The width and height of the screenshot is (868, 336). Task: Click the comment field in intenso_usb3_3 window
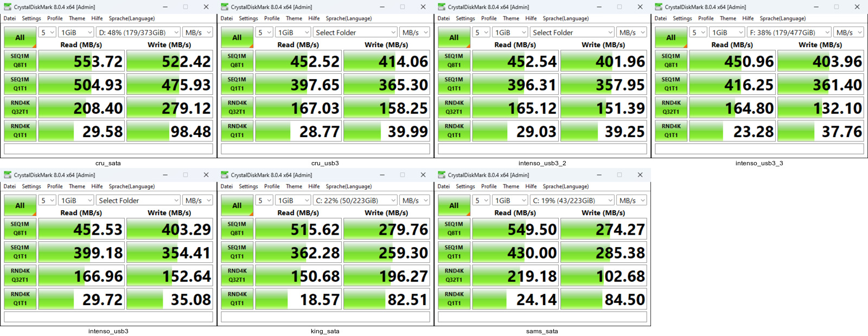click(x=759, y=148)
